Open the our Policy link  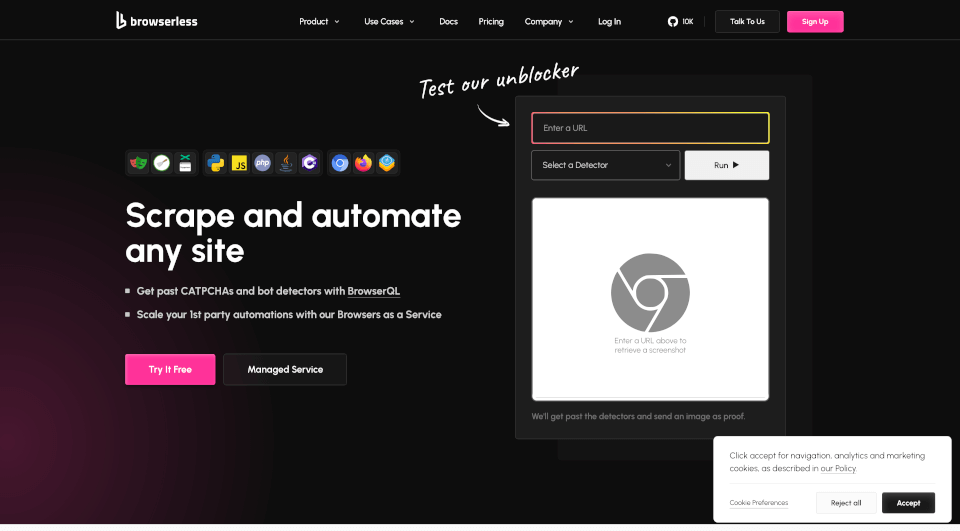(x=838, y=469)
